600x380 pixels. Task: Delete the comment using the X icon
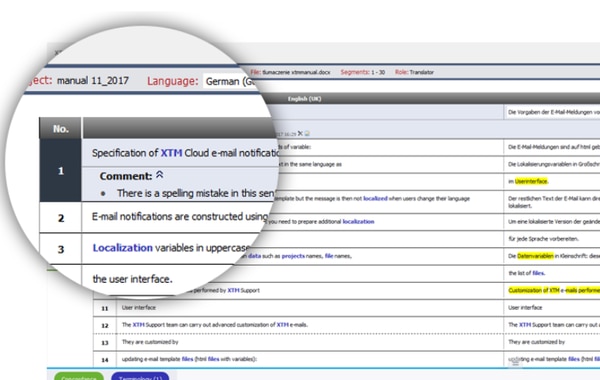[x=300, y=133]
